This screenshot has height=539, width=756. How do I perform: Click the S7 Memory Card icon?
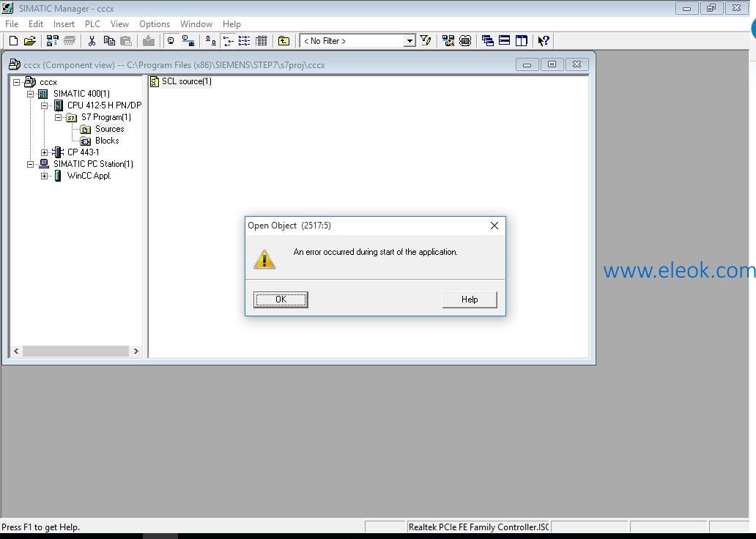tap(70, 41)
